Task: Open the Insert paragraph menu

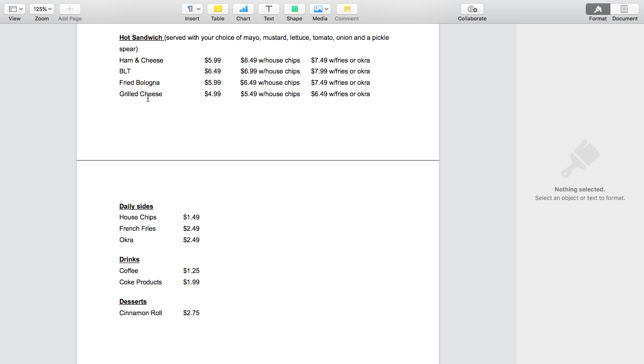Action: pos(192,9)
